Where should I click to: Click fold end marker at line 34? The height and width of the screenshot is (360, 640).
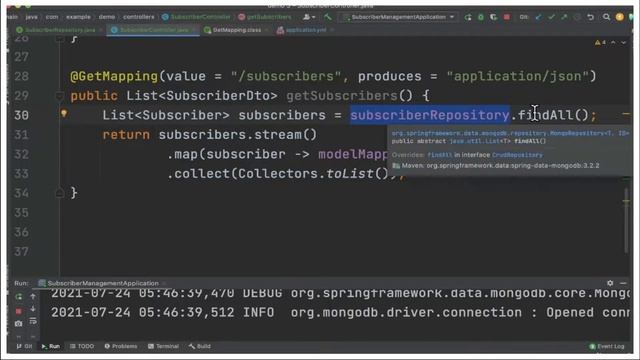click(x=59, y=193)
